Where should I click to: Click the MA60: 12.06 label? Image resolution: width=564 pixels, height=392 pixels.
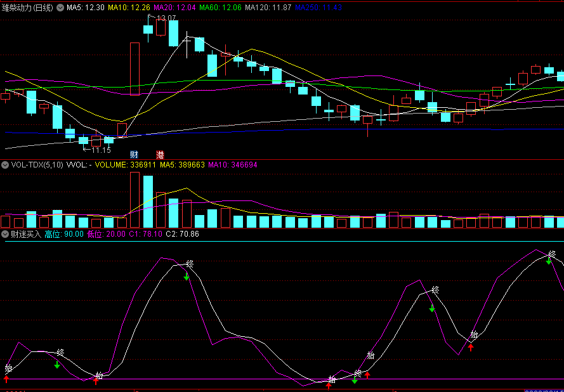(x=221, y=8)
